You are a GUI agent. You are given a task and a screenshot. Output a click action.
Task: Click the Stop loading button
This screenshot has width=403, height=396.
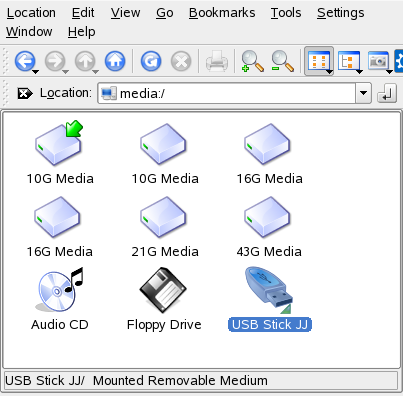pos(181,61)
